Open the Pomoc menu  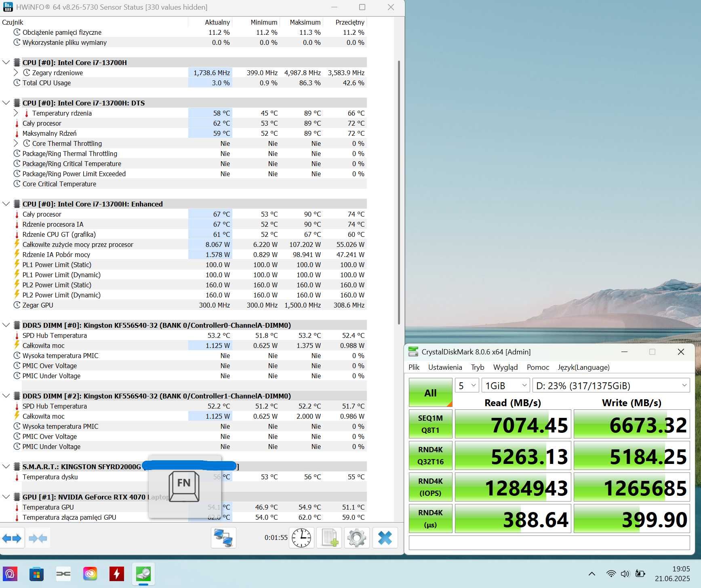click(x=538, y=367)
